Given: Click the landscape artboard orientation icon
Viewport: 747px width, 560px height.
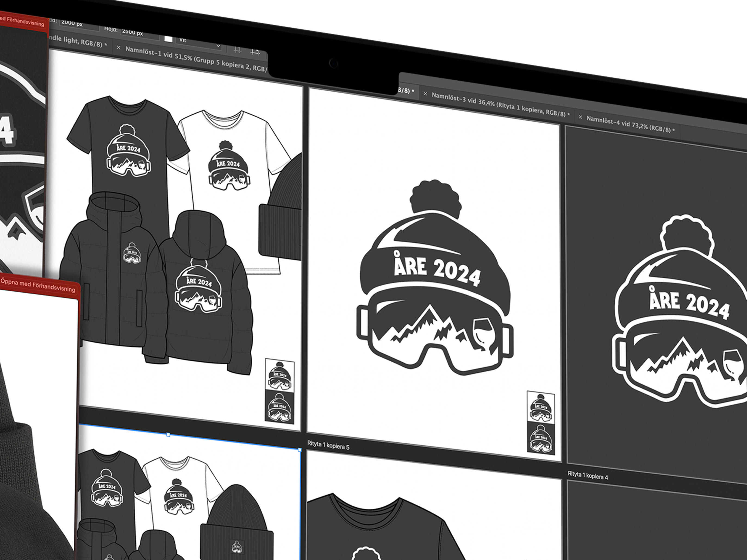Looking at the screenshot, I should pos(255,52).
